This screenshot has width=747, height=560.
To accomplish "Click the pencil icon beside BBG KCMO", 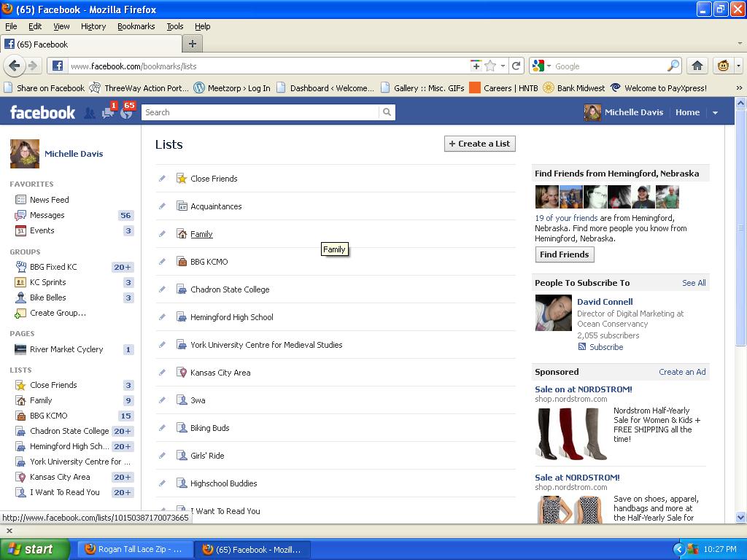I will [162, 262].
